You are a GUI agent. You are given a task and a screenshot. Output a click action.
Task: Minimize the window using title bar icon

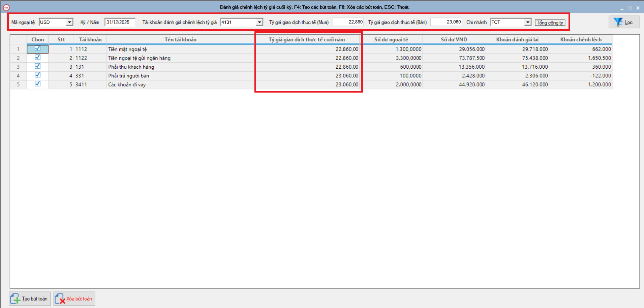coord(622,8)
